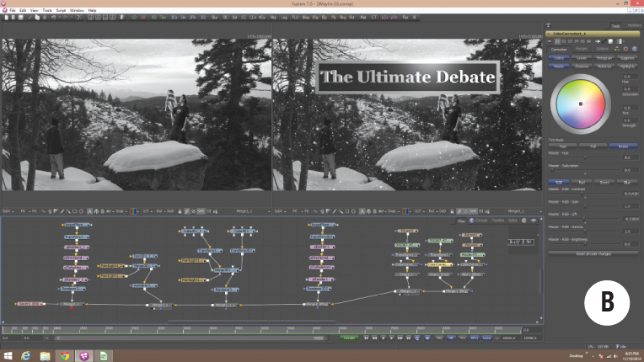Open the SubV dropdown in right viewer
The image size is (644, 362).
280,211
